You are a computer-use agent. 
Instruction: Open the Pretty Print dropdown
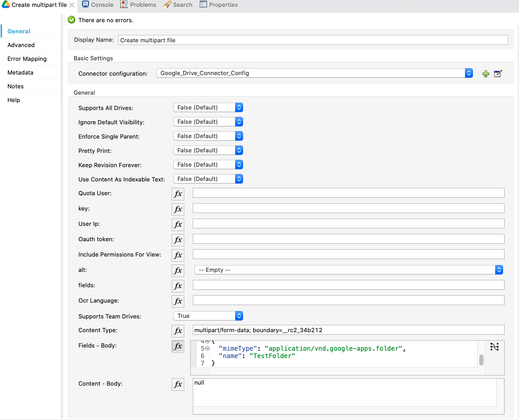pos(208,150)
